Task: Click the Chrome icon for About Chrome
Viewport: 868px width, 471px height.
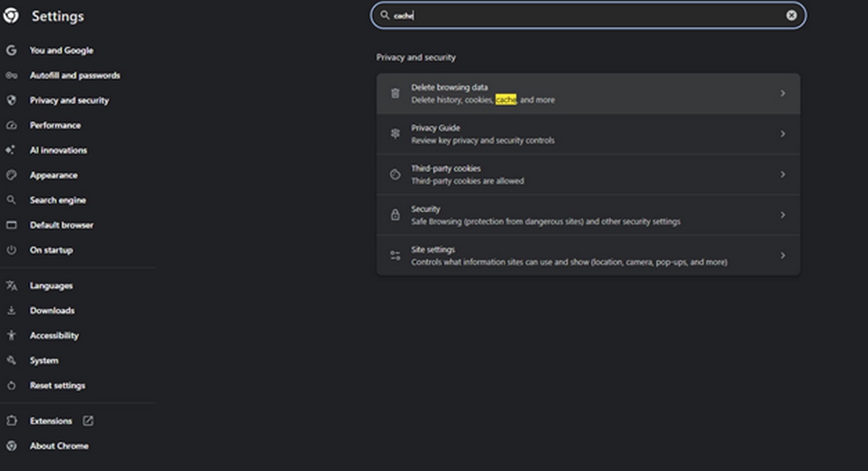Action: coord(11,446)
